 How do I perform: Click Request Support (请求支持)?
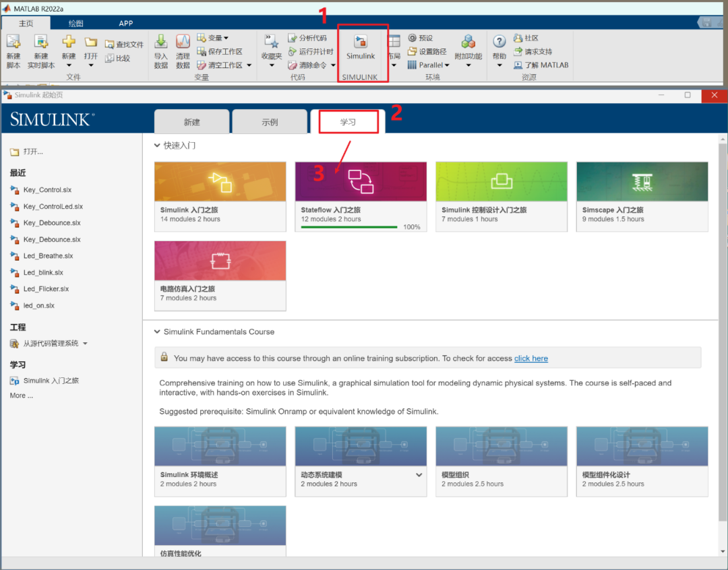click(x=533, y=51)
